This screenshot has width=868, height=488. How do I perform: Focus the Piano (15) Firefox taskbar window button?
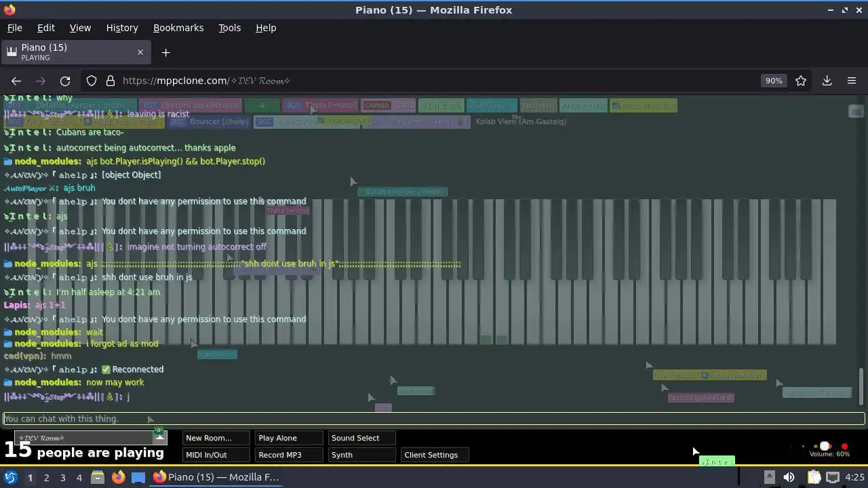click(216, 477)
